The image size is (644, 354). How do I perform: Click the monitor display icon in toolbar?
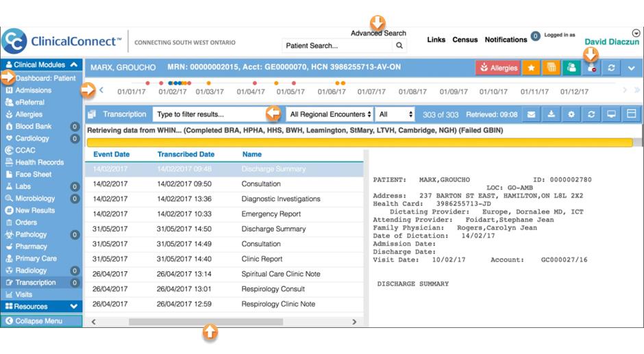[x=611, y=114]
